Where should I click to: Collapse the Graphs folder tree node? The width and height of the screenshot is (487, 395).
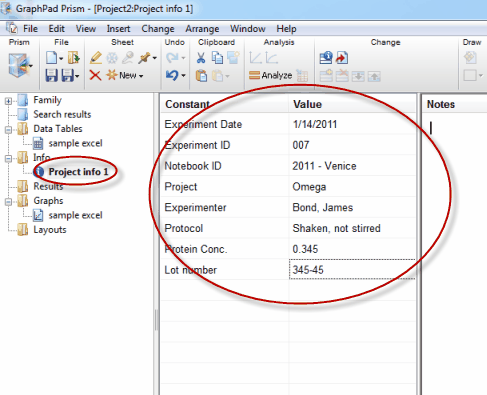8,201
